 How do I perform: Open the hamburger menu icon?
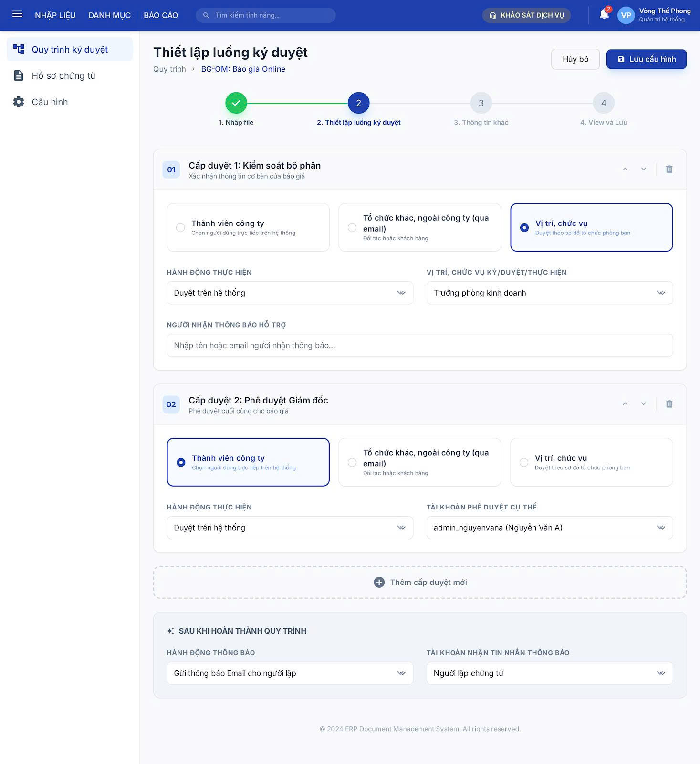click(18, 14)
